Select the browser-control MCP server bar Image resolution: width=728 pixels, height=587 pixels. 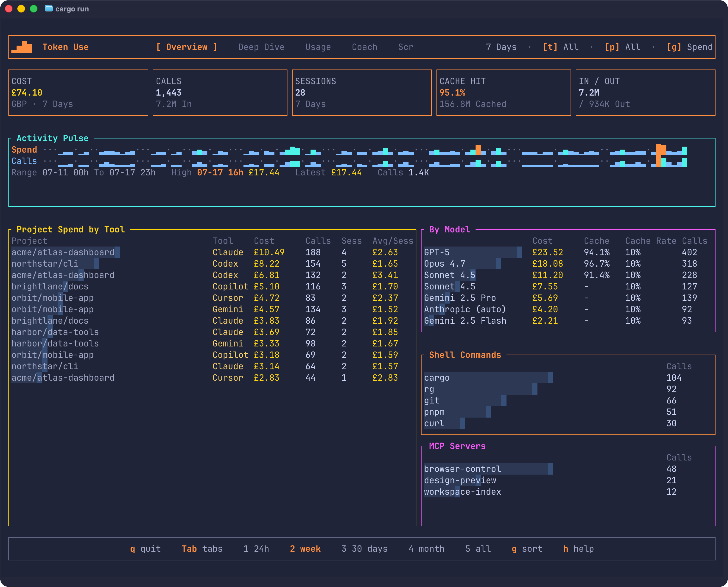coord(488,469)
